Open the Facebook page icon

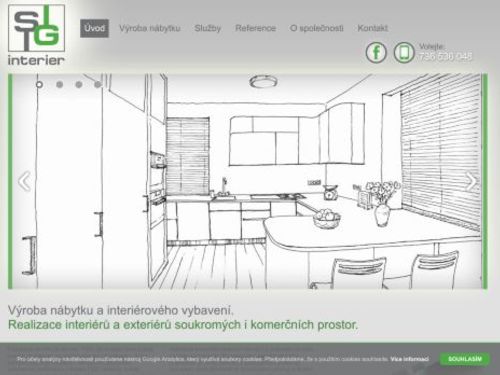pyautogui.click(x=376, y=52)
